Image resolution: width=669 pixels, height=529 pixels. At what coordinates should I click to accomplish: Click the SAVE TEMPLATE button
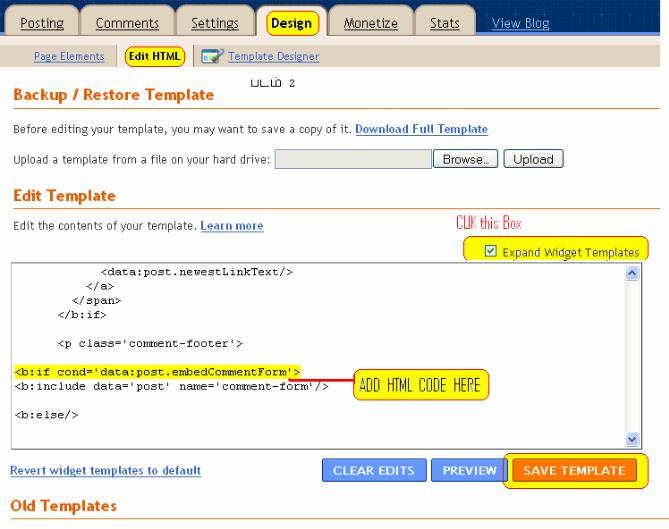pos(574,470)
